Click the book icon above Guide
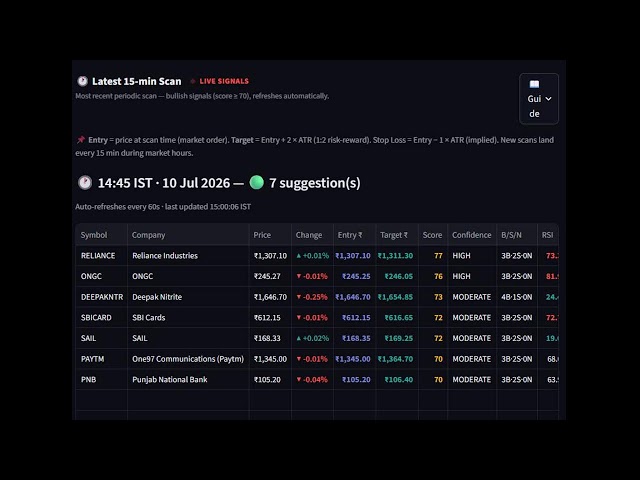Viewport: 640px width, 480px height. point(534,84)
